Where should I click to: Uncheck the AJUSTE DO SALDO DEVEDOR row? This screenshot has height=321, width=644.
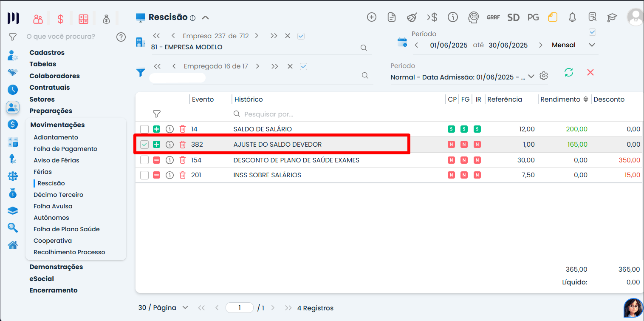tap(144, 145)
